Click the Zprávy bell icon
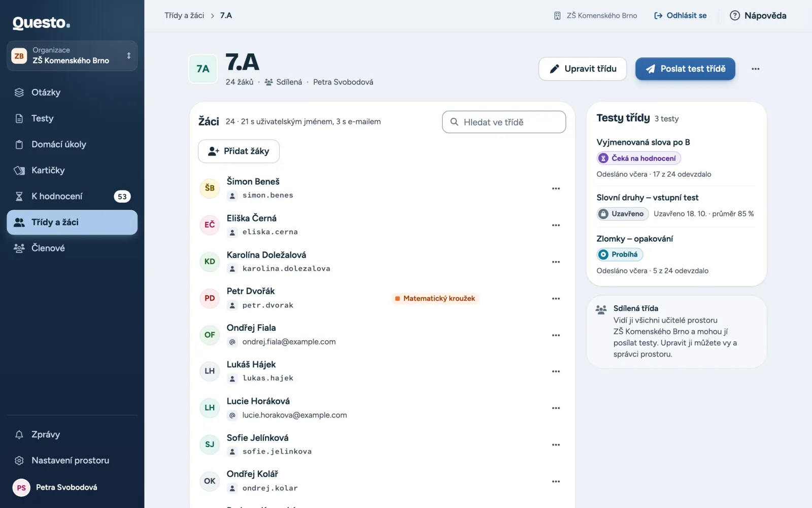Image resolution: width=812 pixels, height=508 pixels. [19, 434]
